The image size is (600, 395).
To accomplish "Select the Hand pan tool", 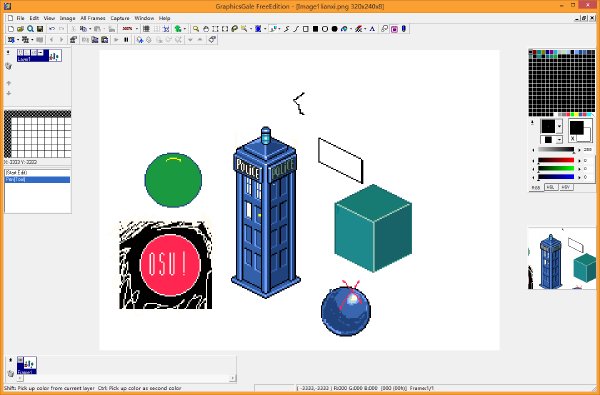I will coord(206,29).
